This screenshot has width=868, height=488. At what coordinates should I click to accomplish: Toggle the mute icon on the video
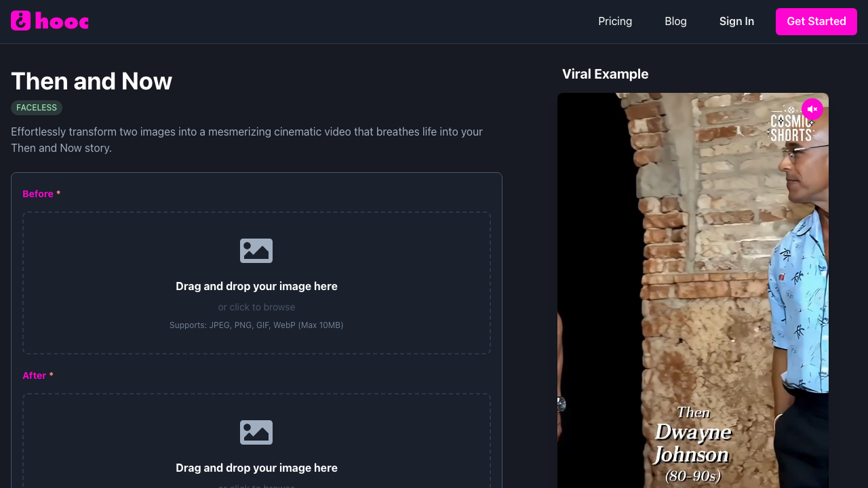[812, 109]
